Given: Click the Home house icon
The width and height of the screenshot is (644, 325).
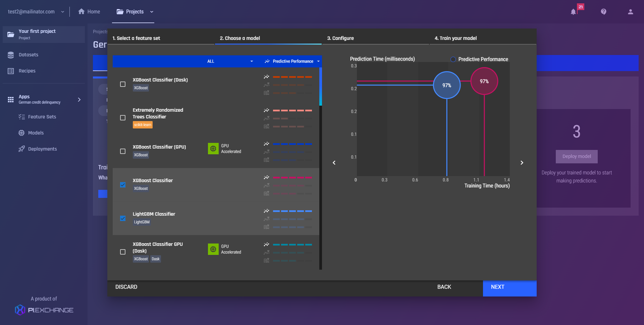Looking at the screenshot, I should pos(81,11).
